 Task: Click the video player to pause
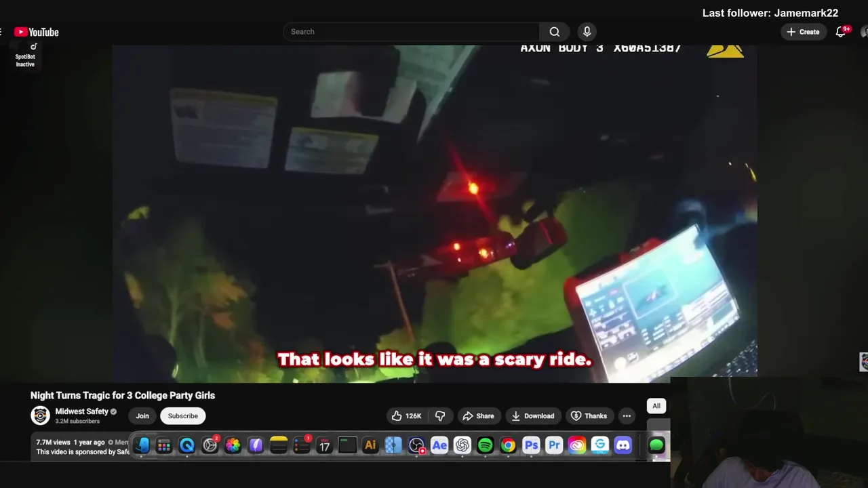tap(434, 213)
